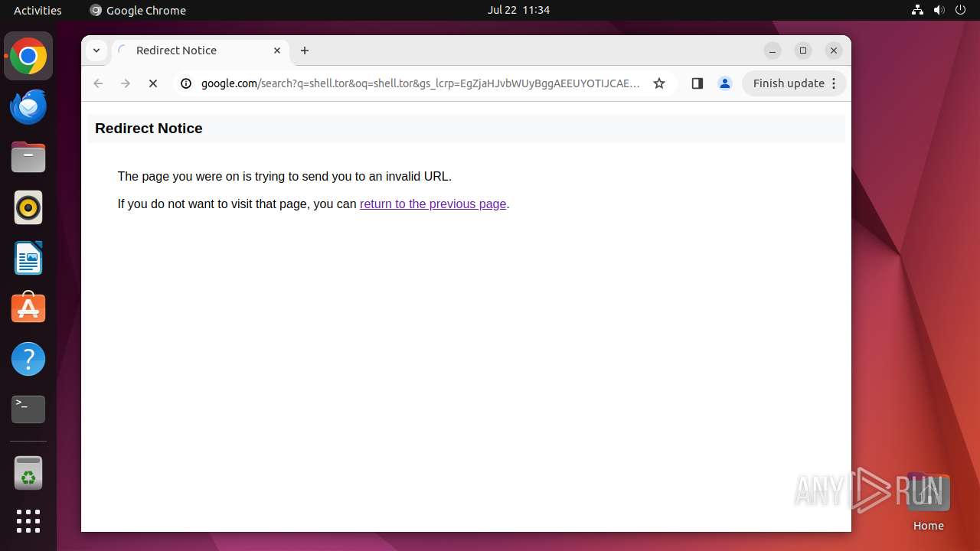Open the Chrome three-dot menu
This screenshot has height=551, width=980.
[x=835, y=83]
